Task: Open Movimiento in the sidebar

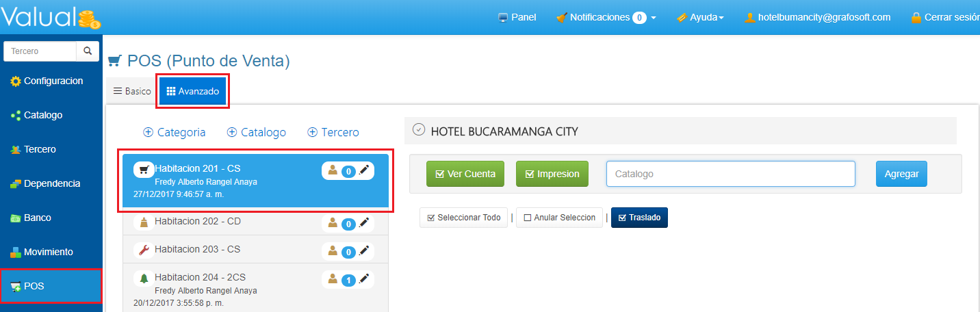Action: pyautogui.click(x=48, y=252)
